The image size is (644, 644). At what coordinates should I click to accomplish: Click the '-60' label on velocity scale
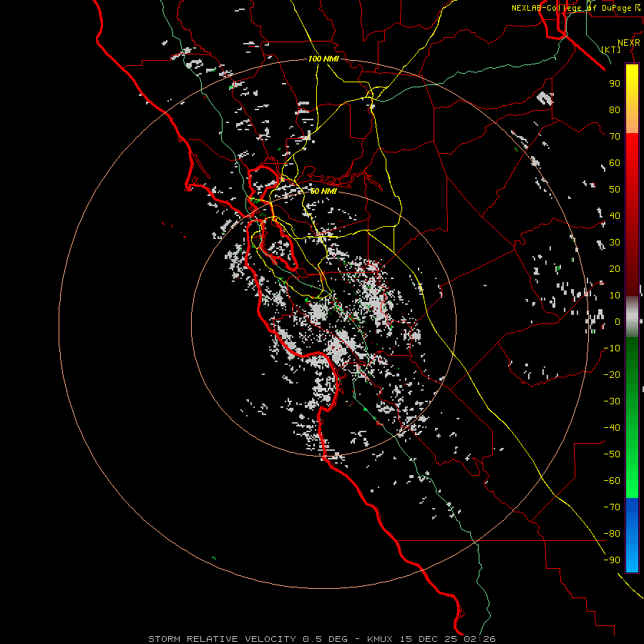pos(612,481)
